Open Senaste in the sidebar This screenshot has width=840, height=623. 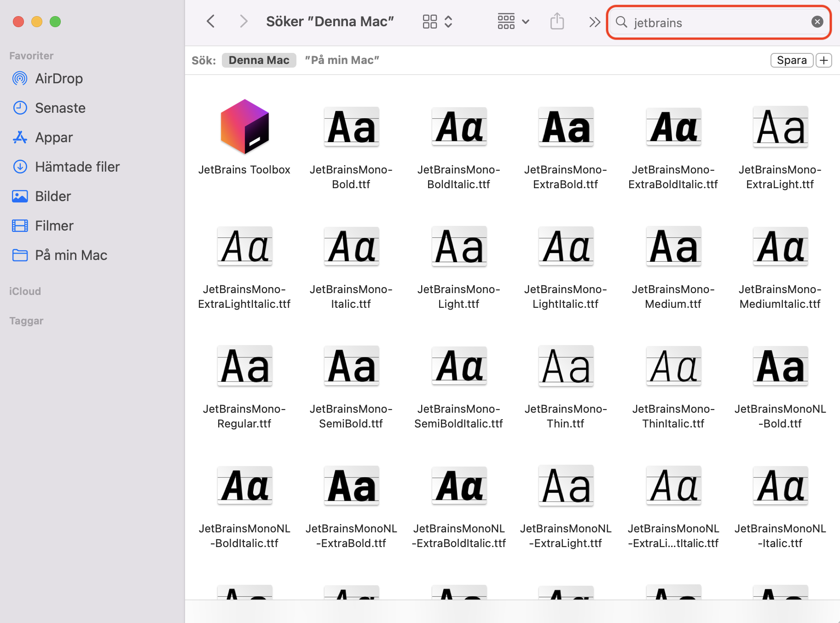pyautogui.click(x=49, y=108)
